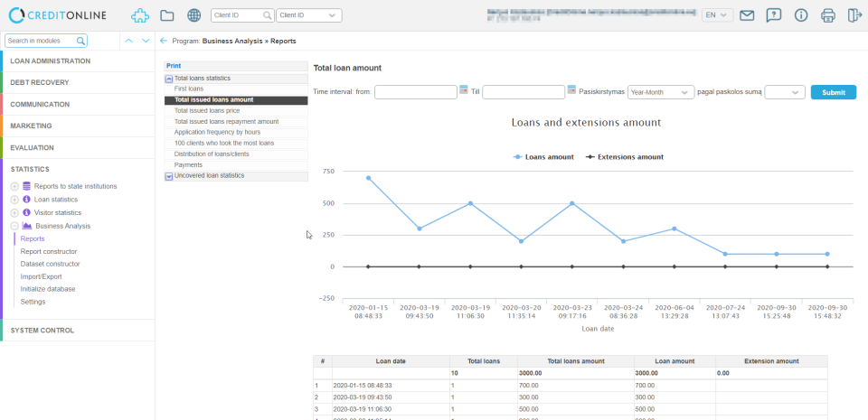This screenshot has height=420, width=868.
Task: Collapse the Business Analysis tree node
Action: point(15,226)
